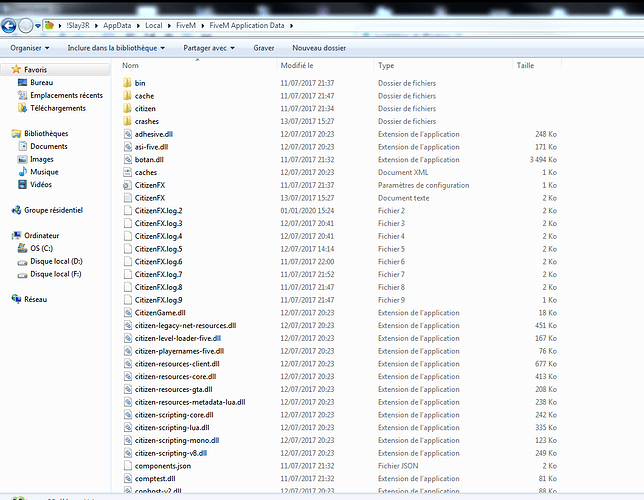Click the folder icon in address bar
Image resolution: width=644 pixels, height=500 pixels.
[x=49, y=25]
